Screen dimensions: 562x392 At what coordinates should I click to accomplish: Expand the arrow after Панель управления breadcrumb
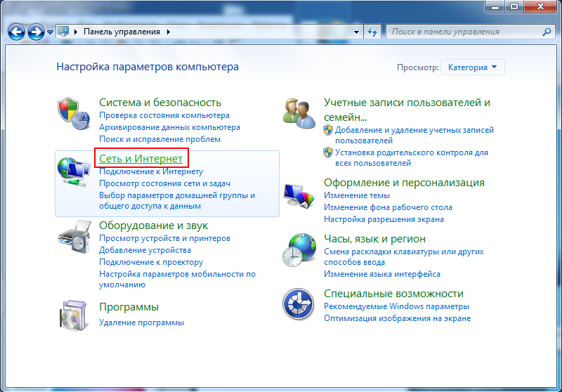click(x=169, y=32)
